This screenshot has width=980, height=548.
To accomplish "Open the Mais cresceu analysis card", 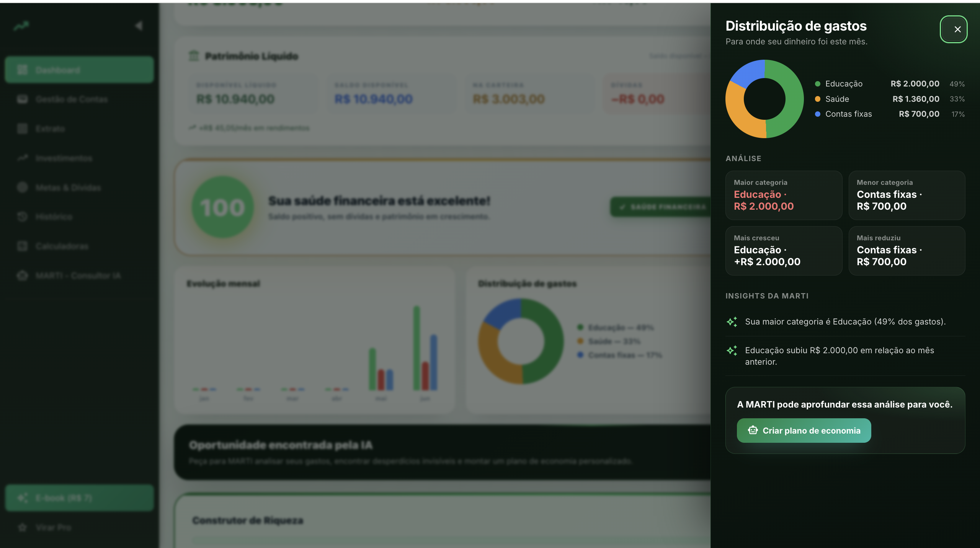I will tap(784, 251).
